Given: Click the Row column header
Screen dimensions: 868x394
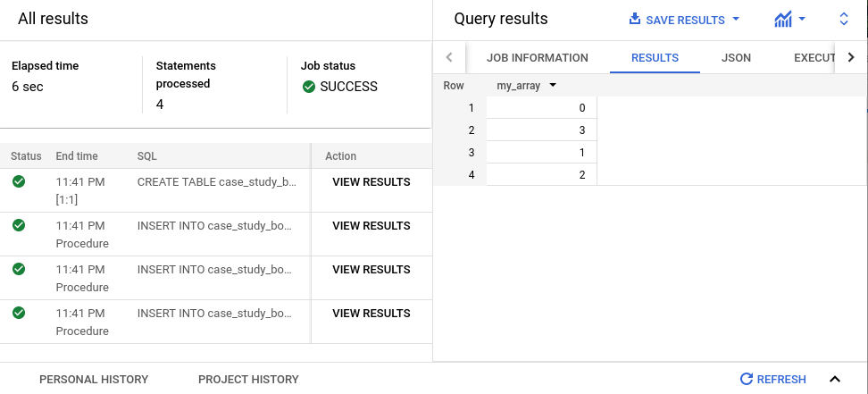Looking at the screenshot, I should coord(454,86).
